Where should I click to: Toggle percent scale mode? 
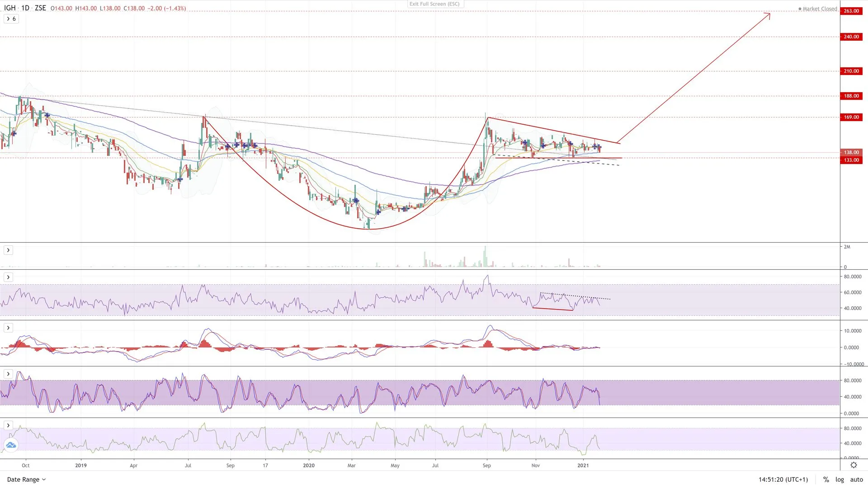[826, 479]
